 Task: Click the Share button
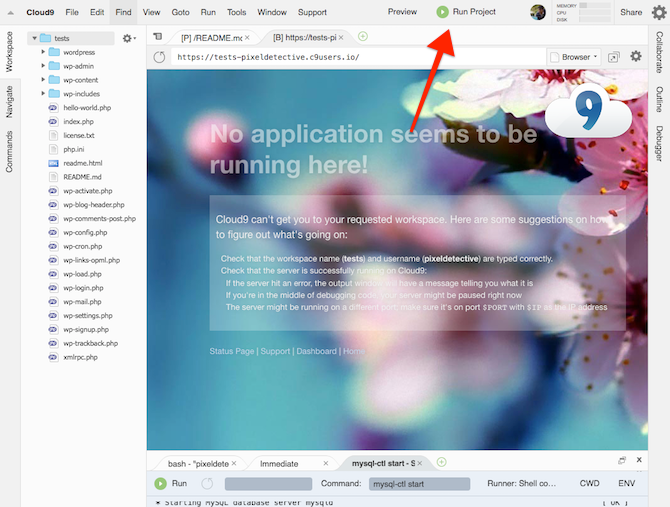coord(631,12)
